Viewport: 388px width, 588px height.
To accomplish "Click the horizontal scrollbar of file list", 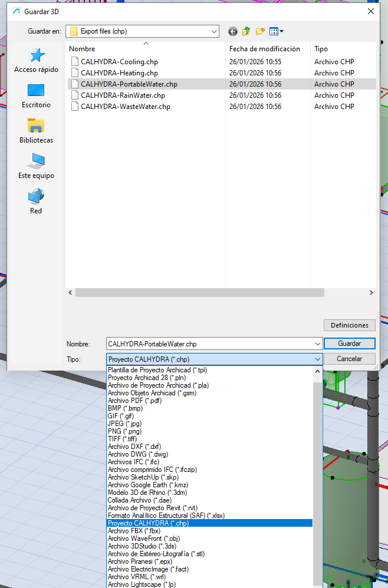I will point(200,292).
